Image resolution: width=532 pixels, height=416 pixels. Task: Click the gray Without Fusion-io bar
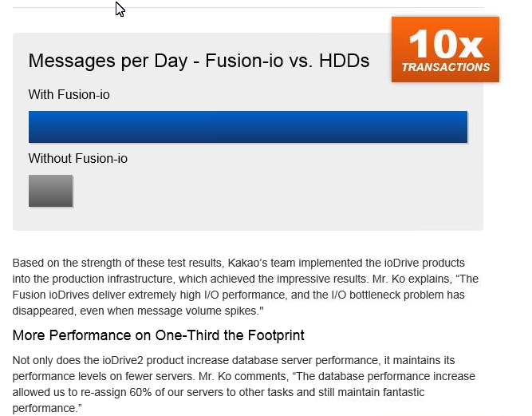[50, 191]
